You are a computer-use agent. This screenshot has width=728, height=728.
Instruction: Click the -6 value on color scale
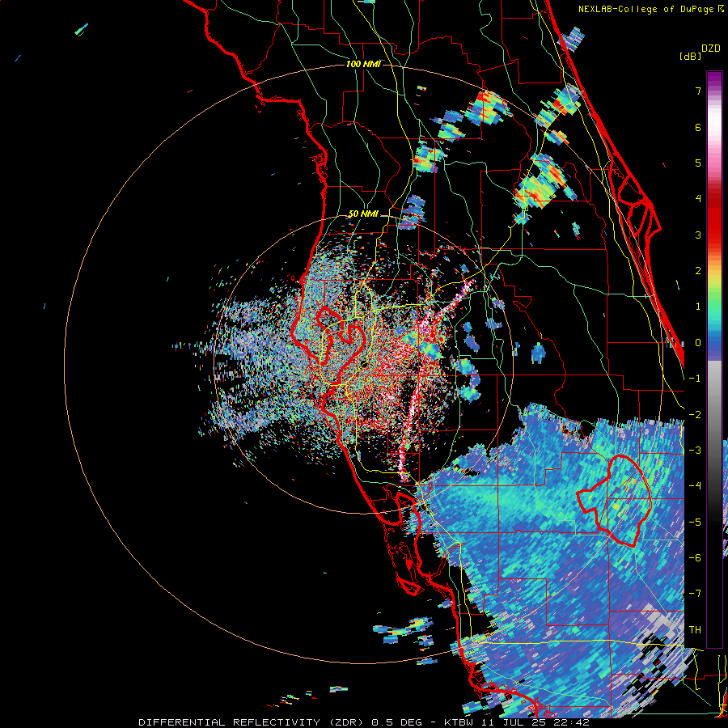pos(695,558)
